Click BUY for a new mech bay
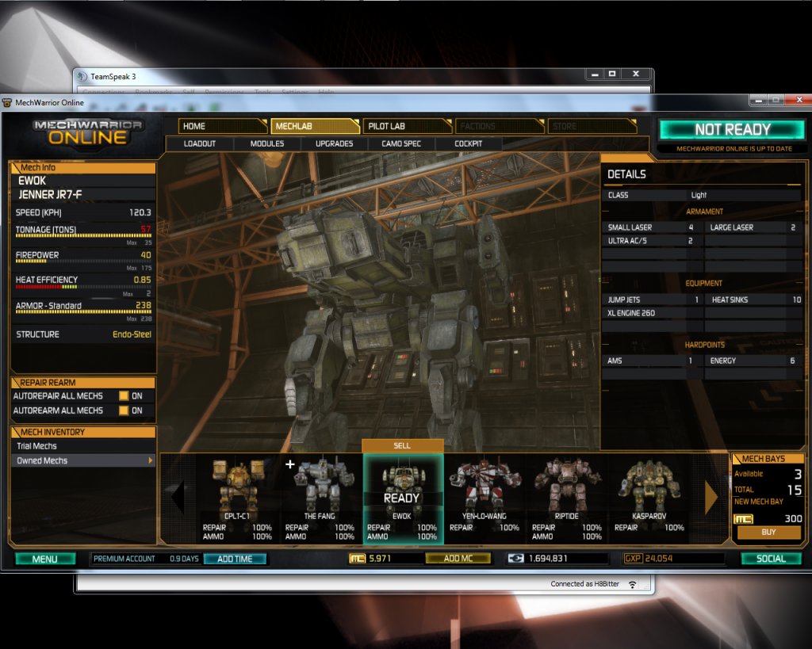Screen dimensions: 812x649 point(768,532)
